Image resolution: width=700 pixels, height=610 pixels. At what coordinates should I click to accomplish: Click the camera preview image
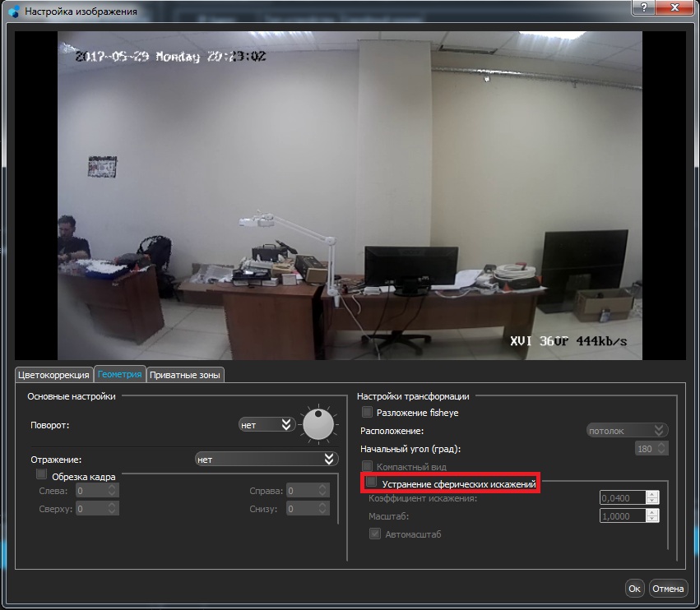point(349,195)
